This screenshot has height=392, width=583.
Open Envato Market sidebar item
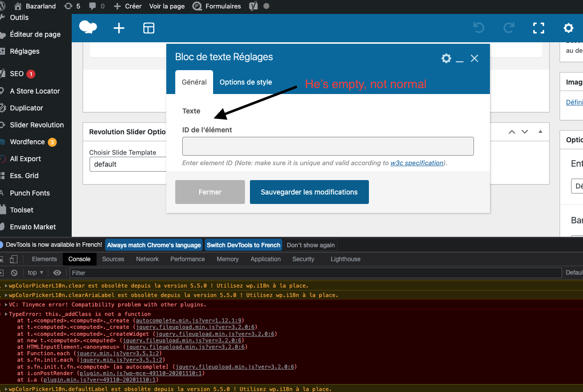tap(33, 227)
